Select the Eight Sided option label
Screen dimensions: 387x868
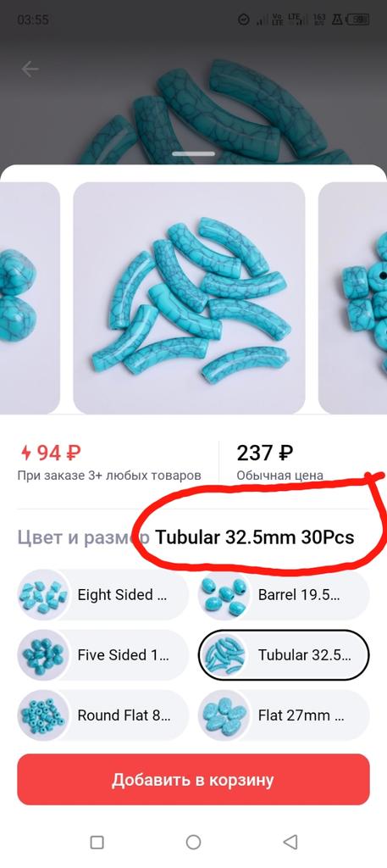coord(122,595)
